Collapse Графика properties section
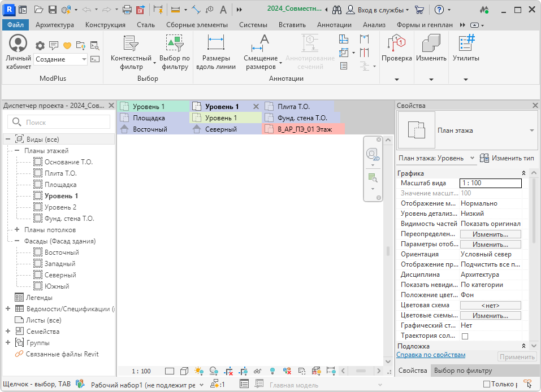The width and height of the screenshot is (541, 392). [x=523, y=173]
